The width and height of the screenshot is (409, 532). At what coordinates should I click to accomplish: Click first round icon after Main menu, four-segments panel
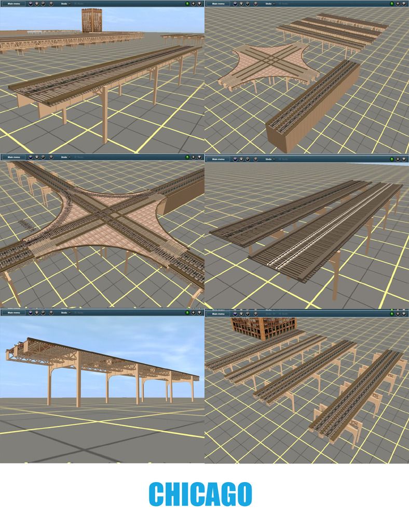point(235,314)
